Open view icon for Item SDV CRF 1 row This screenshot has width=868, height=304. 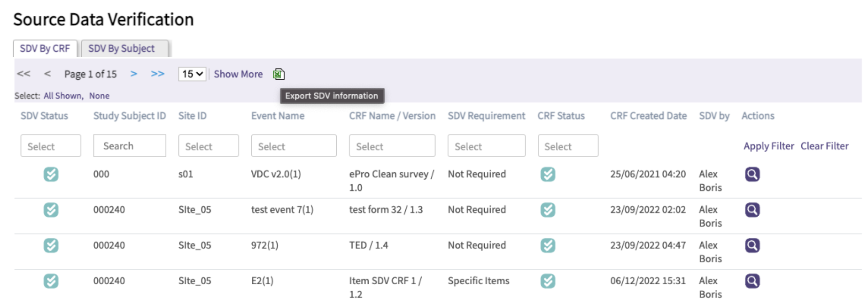click(752, 281)
